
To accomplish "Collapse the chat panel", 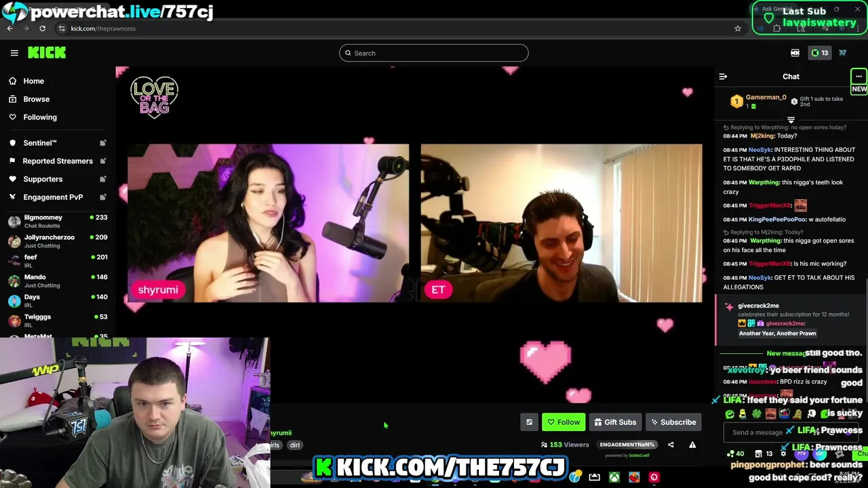I will coord(723,77).
